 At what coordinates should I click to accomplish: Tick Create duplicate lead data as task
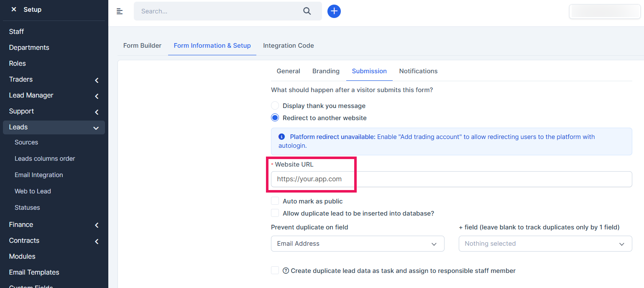point(275,271)
